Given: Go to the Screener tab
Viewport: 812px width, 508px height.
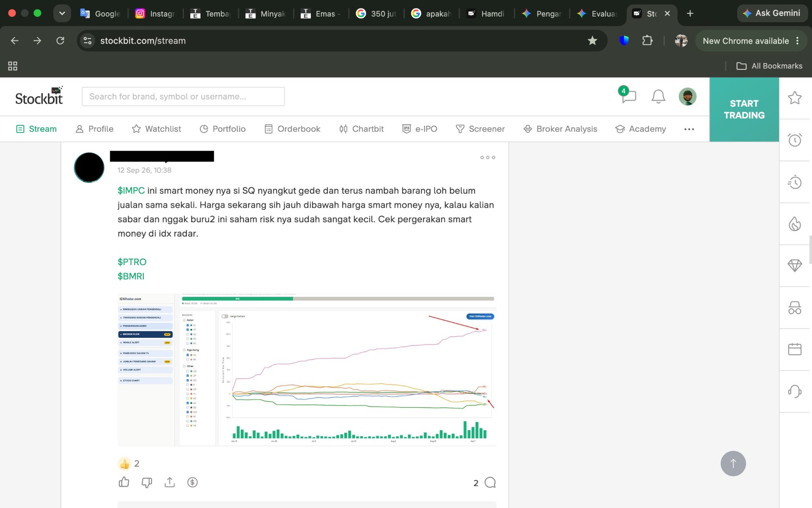Looking at the screenshot, I should [480, 129].
